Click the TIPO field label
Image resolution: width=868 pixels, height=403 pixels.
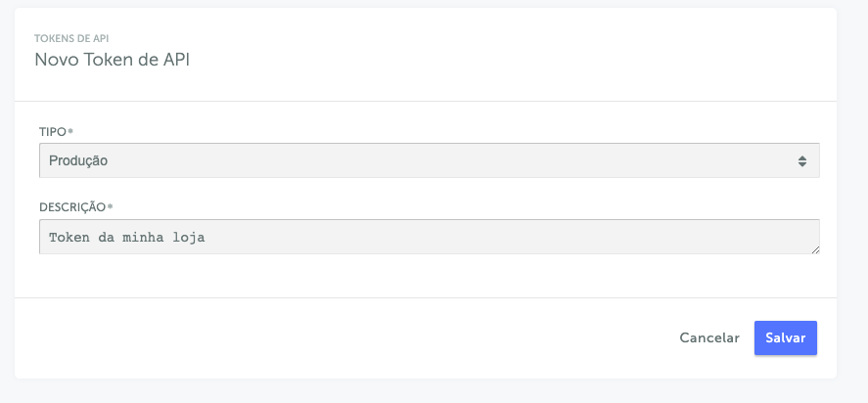pyautogui.click(x=52, y=131)
